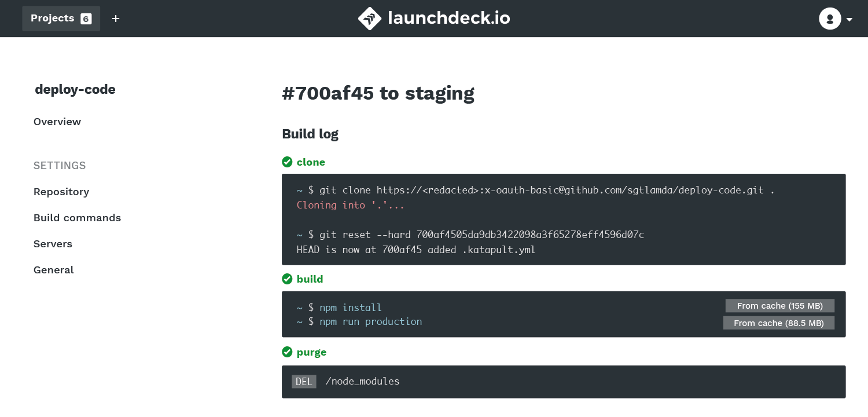This screenshot has width=868, height=417.
Task: Open the user avatar icon
Action: (x=830, y=19)
